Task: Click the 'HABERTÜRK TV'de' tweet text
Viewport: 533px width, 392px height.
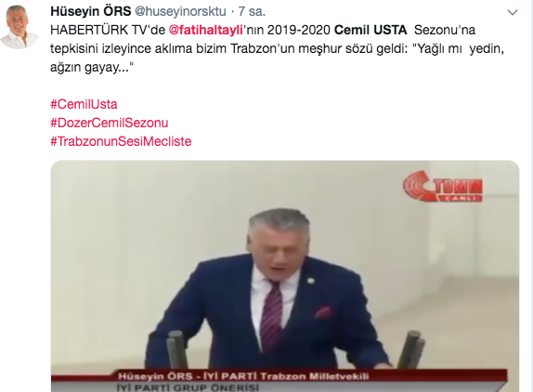Action: 108,31
